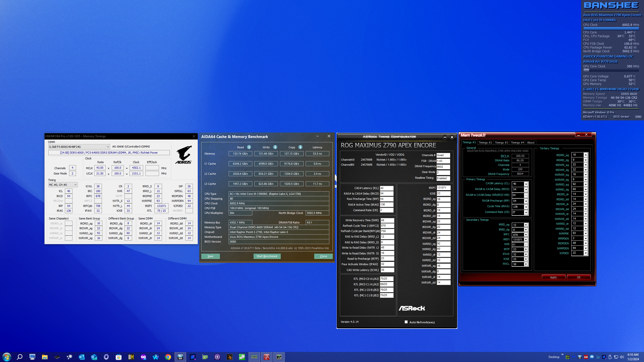Switch to Timings #1 tab
Screen dimensions: 644x362
tap(469, 142)
